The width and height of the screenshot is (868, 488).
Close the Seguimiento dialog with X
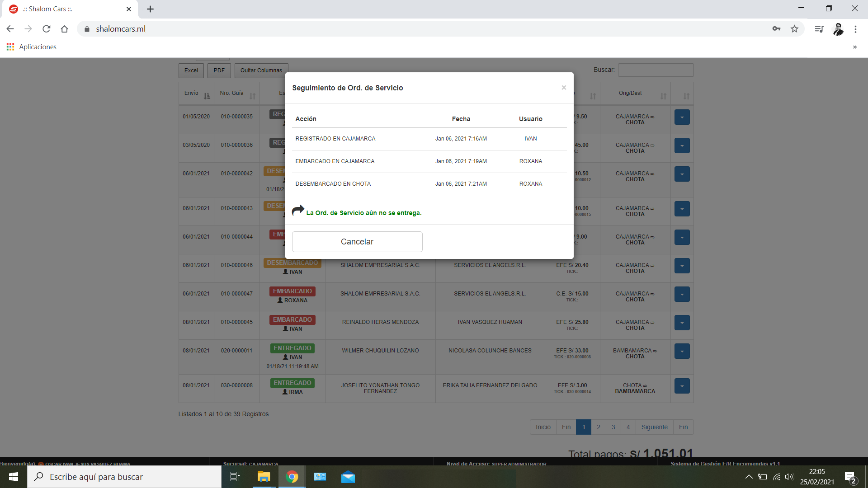pos(564,88)
